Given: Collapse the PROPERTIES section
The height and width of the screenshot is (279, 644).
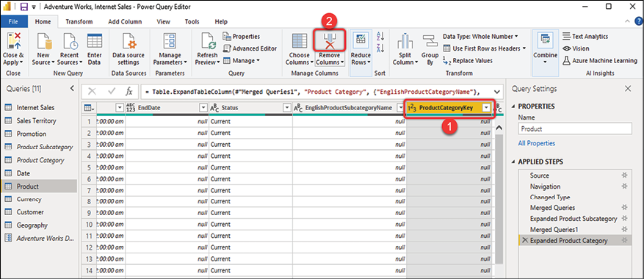Looking at the screenshot, I should 513,106.
